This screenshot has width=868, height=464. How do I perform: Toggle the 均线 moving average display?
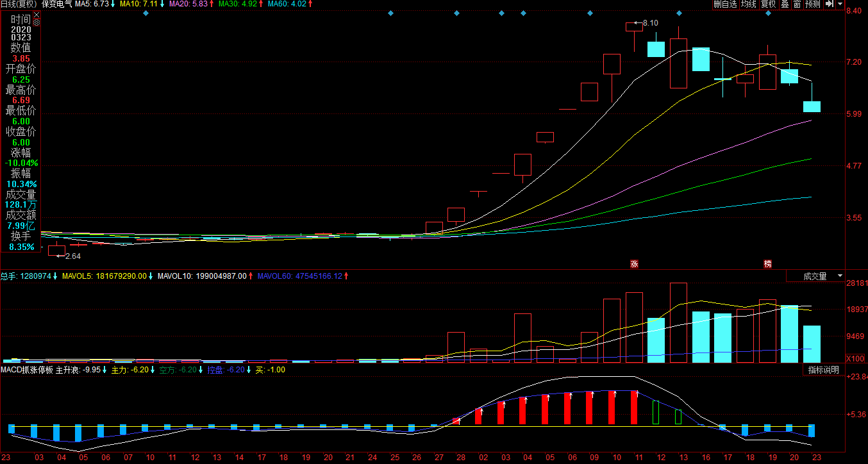(x=748, y=4)
